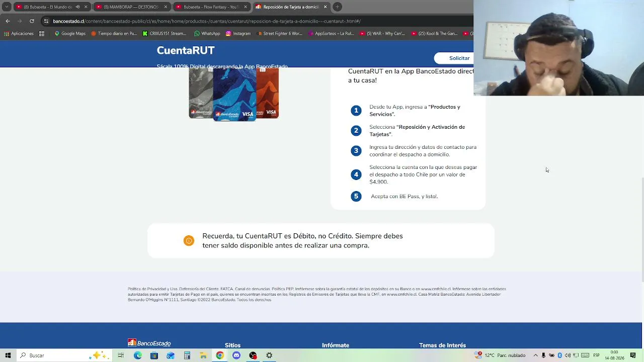
Task: Open the WAR - Why Can't bookmark
Action: click(382, 34)
